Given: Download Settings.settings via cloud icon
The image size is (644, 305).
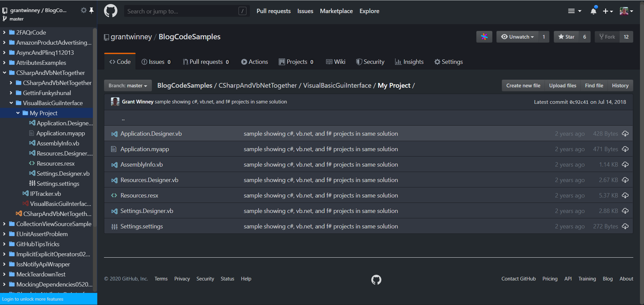Looking at the screenshot, I should 625,226.
